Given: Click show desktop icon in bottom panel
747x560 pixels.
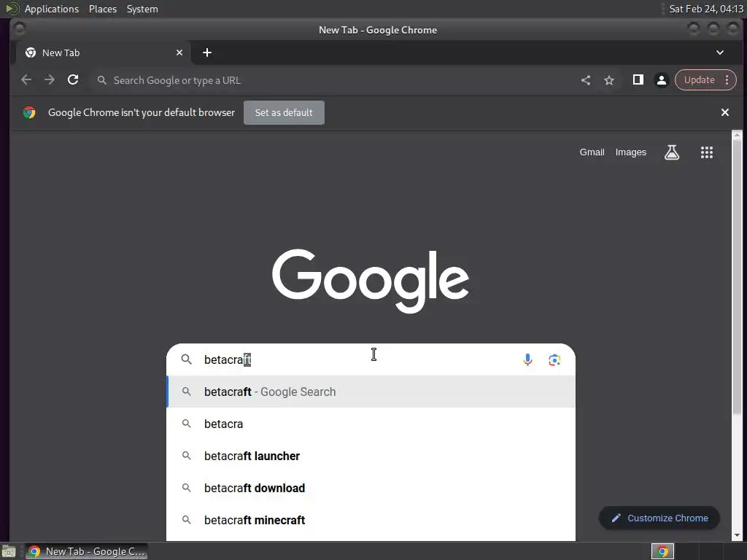Looking at the screenshot, I should 9,551.
